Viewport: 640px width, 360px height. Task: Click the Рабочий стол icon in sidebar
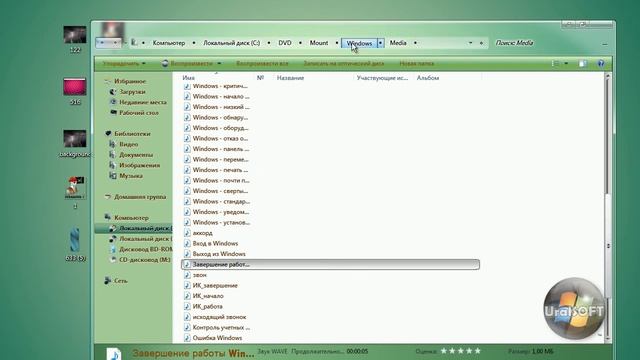[113, 113]
